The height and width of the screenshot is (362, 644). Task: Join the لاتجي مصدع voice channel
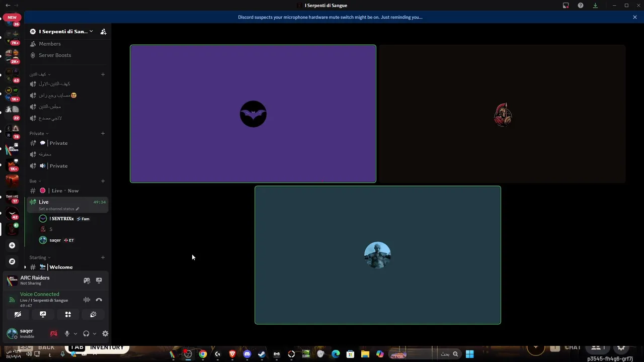pos(67,118)
